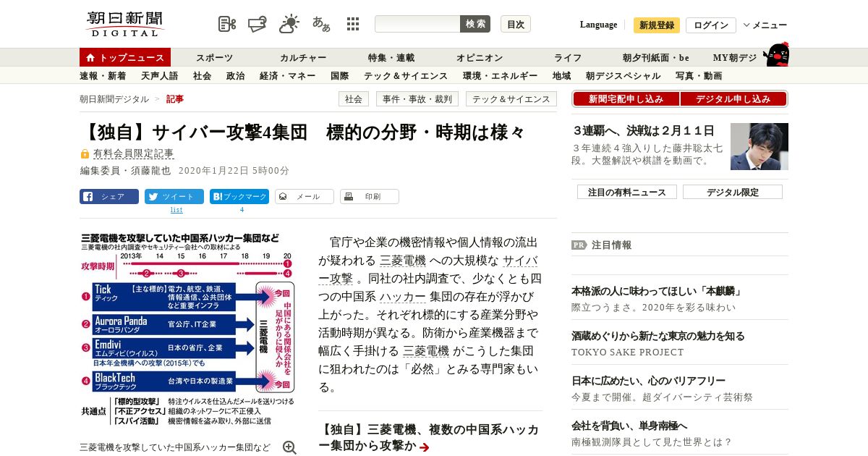This screenshot has width=868, height=456.
Task: Click the 新規登録 sign-up button
Action: pyautogui.click(x=657, y=25)
